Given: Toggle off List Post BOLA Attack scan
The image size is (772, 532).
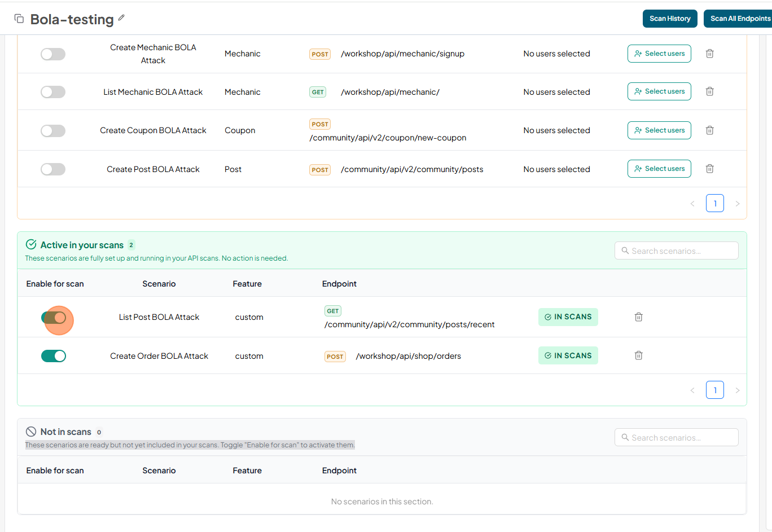Looking at the screenshot, I should tap(54, 318).
